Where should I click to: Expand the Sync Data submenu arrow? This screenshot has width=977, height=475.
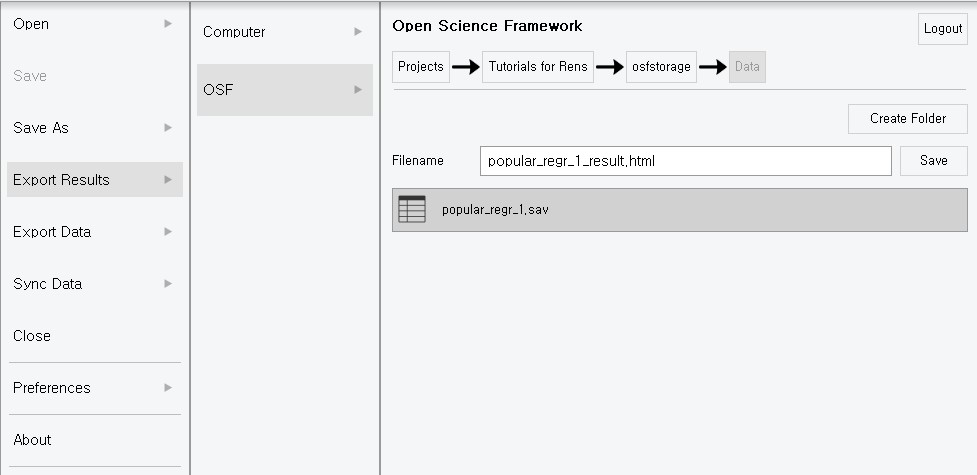tap(168, 283)
